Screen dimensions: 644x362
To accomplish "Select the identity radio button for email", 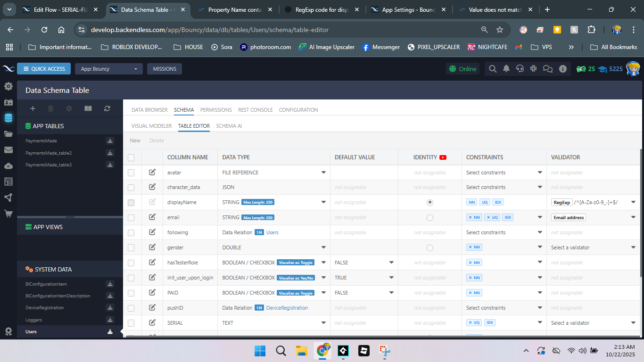I will click(x=429, y=218).
